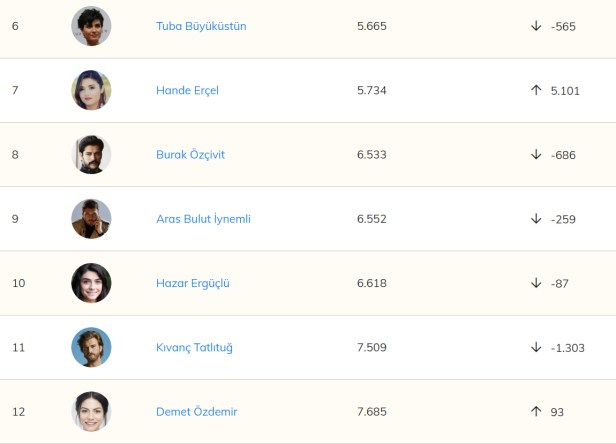Click Tuba Büyüküstün's avatar photo
The width and height of the screenshot is (616, 444).
point(91,26)
